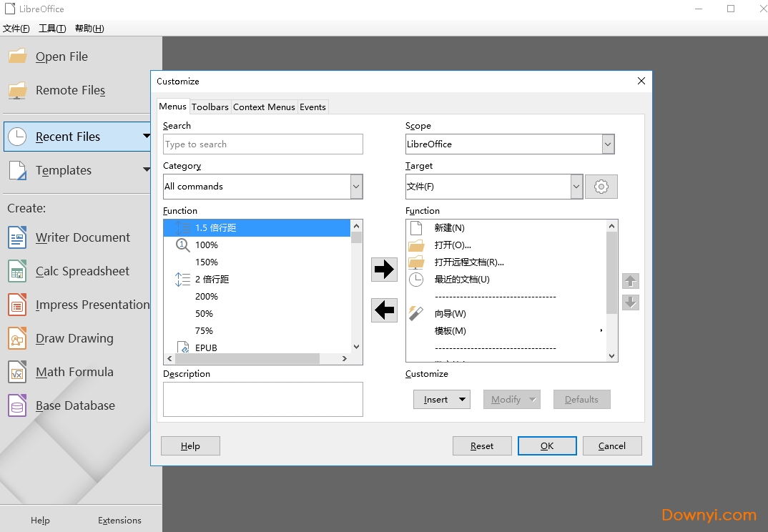The image size is (768, 532).
Task: Click the Base Database icon
Action: tap(17, 405)
